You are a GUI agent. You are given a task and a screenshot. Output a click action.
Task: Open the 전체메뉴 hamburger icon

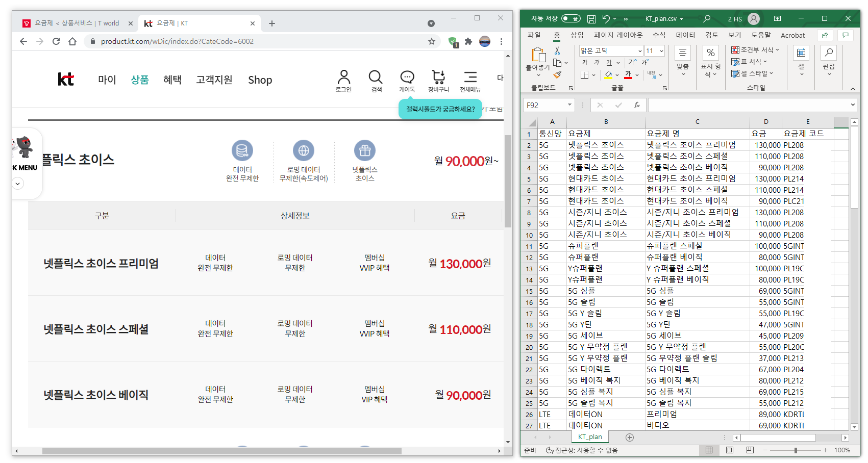click(x=470, y=81)
